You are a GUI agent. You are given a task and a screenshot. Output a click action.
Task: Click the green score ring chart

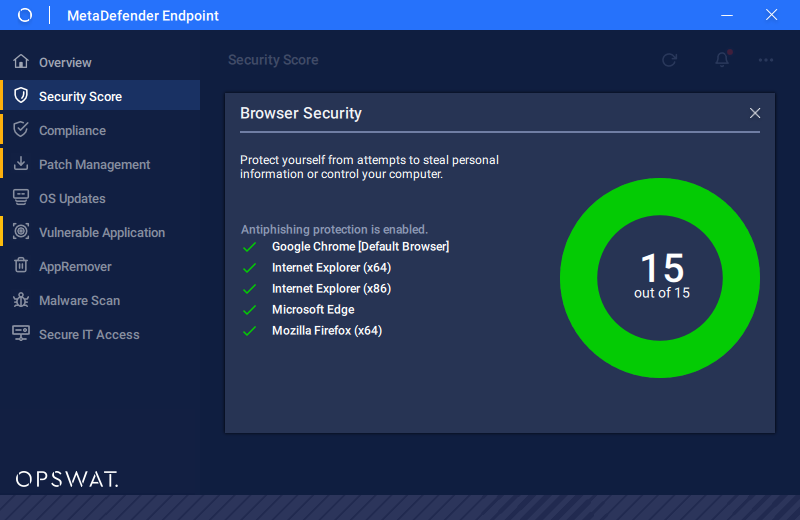(x=660, y=278)
